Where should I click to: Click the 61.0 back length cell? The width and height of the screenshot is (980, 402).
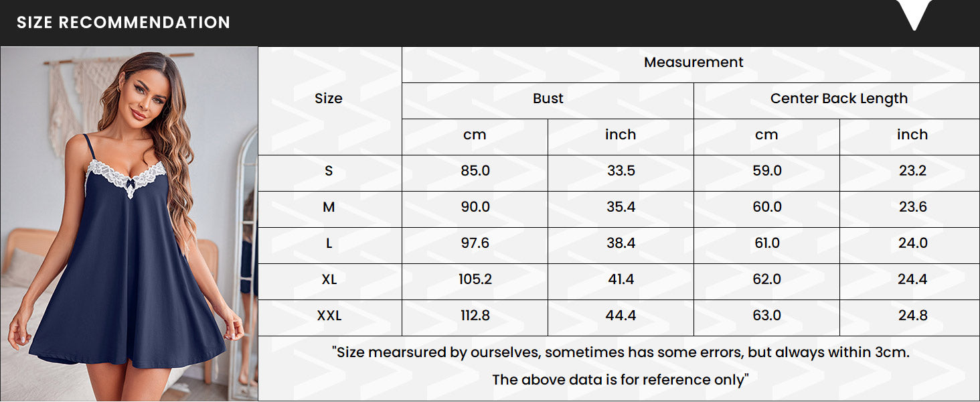click(767, 243)
